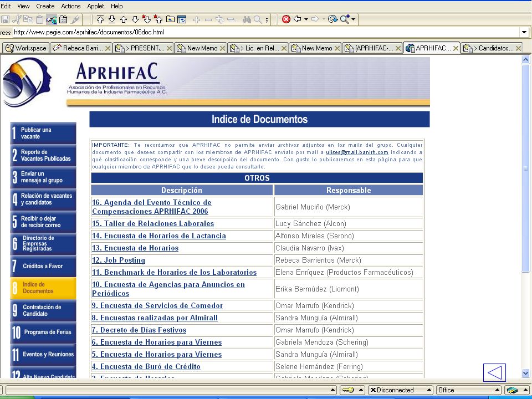Click the Cut scissors toolbar icon

coord(17,20)
